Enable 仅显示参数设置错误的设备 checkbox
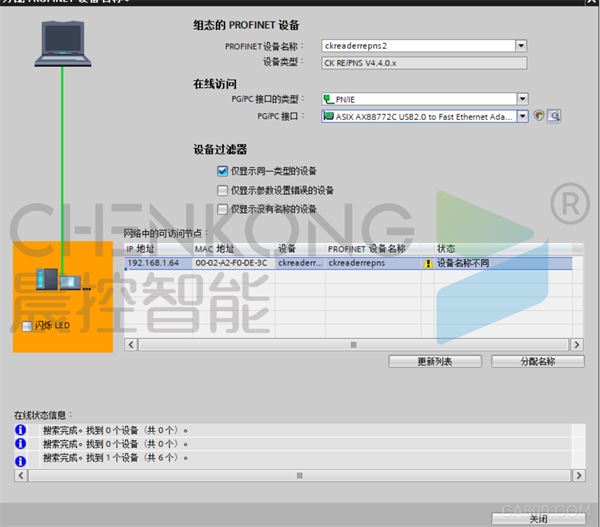600x527 pixels. tap(222, 190)
